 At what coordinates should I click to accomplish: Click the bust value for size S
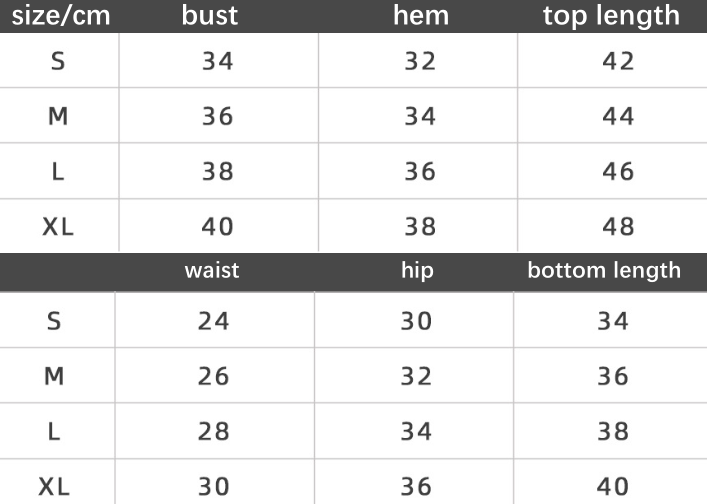pyautogui.click(x=217, y=62)
